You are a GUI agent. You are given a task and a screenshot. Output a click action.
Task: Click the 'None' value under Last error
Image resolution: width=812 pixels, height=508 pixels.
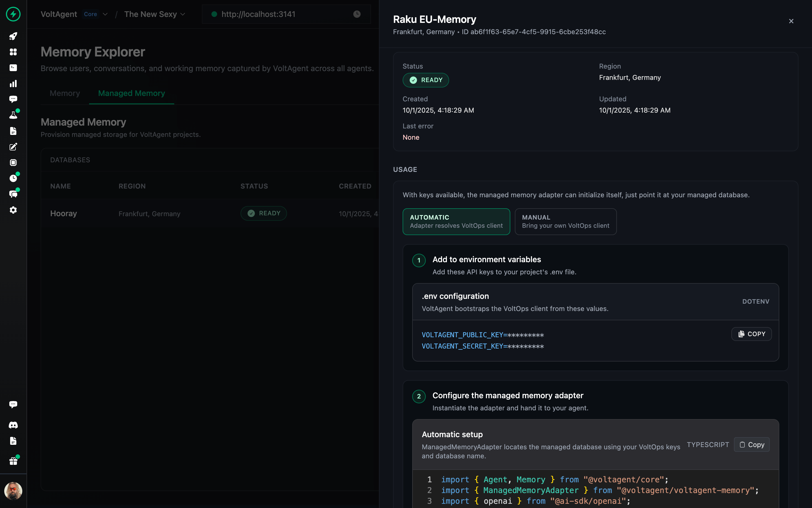pos(411,137)
